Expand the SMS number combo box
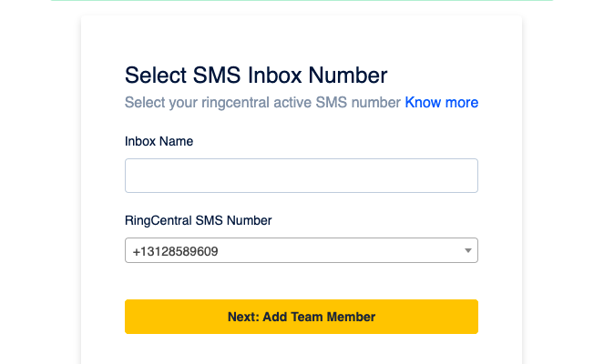Viewport: 604px width, 364px height. coord(301,250)
